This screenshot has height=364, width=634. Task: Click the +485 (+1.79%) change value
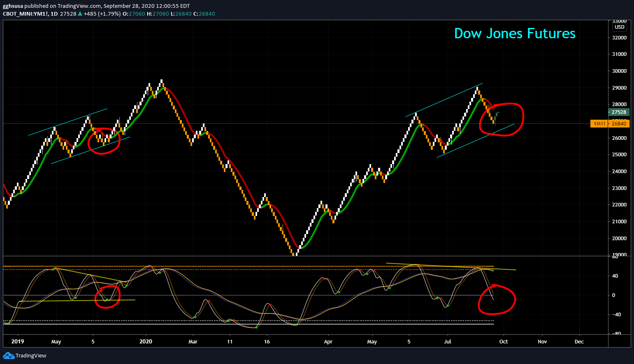(x=102, y=14)
